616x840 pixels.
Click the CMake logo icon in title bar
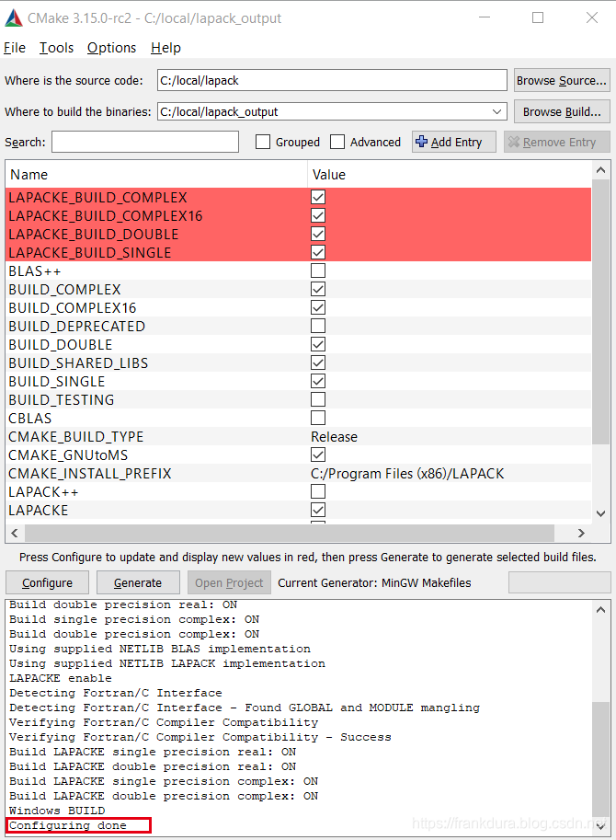point(14,18)
